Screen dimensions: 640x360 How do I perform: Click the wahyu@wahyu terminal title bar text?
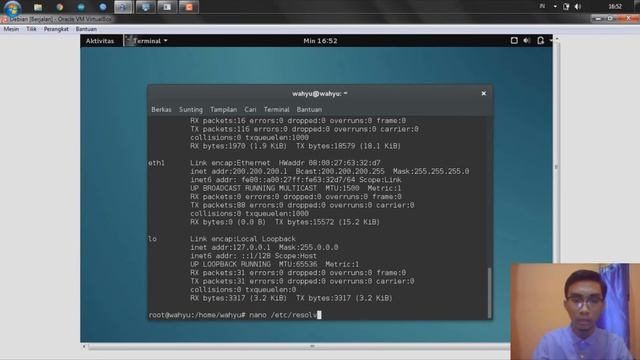[x=320, y=93]
